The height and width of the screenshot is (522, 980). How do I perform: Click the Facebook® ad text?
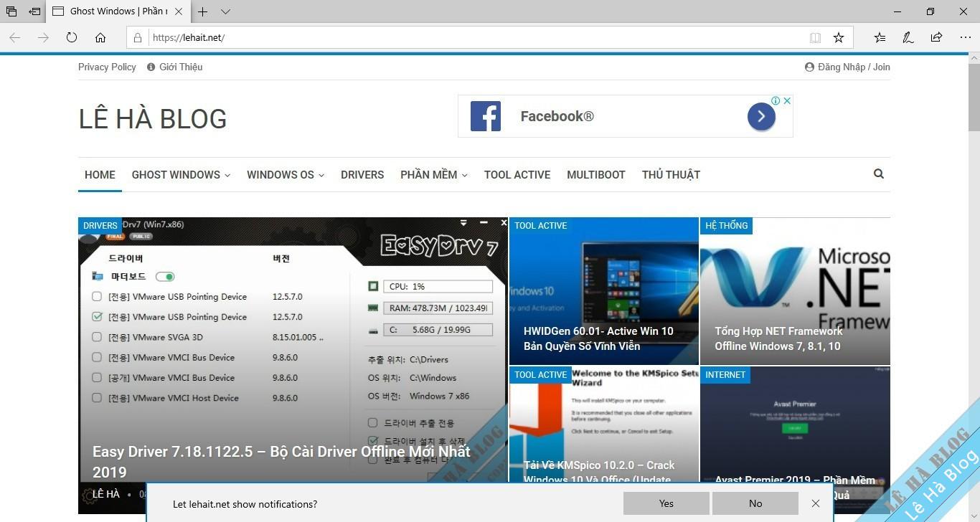tap(557, 116)
